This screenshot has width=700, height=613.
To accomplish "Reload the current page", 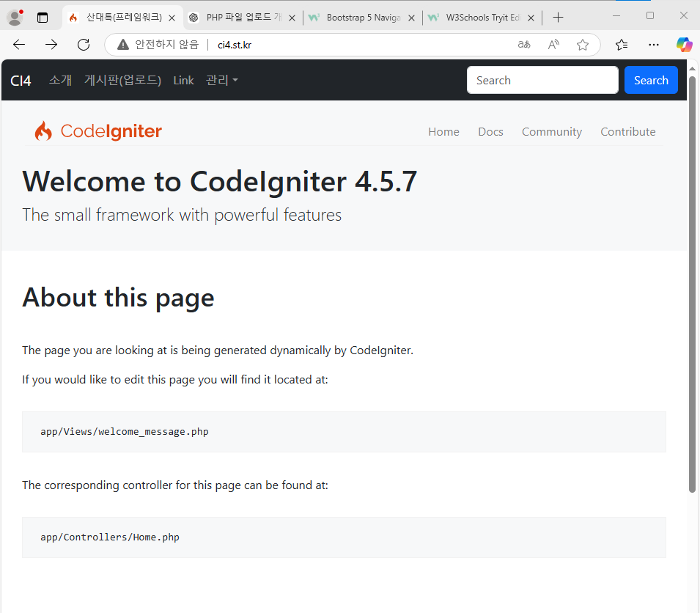I will pos(84,45).
